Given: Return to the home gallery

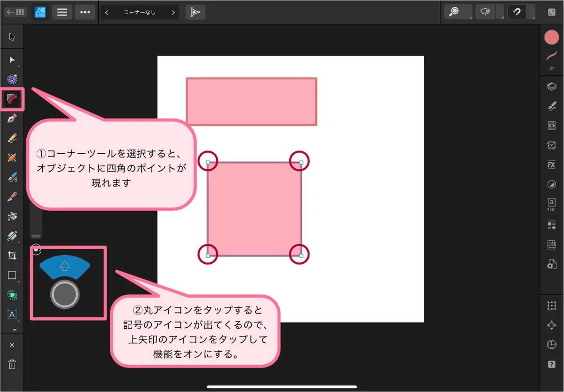Looking at the screenshot, I should [16, 12].
